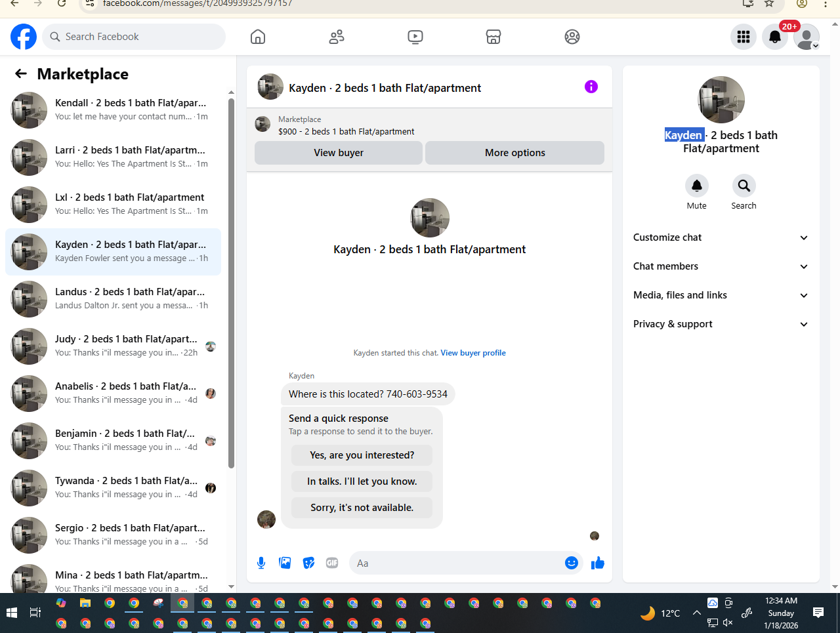Open Tywanda's conversation in the list
This screenshot has height=633, width=840.
[x=113, y=488]
